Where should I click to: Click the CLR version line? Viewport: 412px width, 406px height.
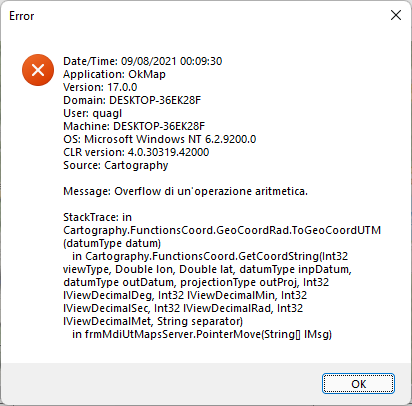[136, 152]
